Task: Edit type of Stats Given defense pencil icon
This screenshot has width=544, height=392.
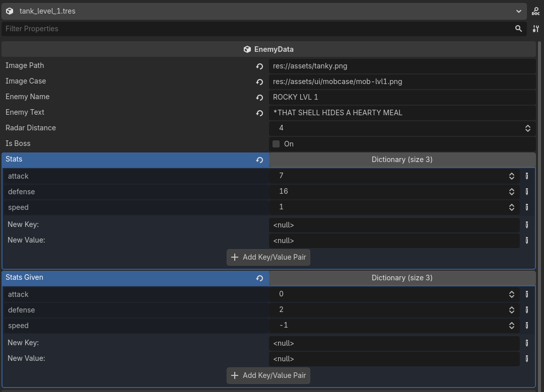Action: pos(527,310)
